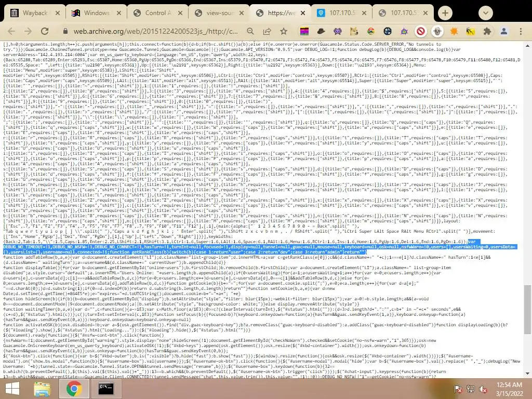This screenshot has height=399, width=532.
Task: Select the first 107.170.5 tab with map pin icon
Action: (341, 13)
